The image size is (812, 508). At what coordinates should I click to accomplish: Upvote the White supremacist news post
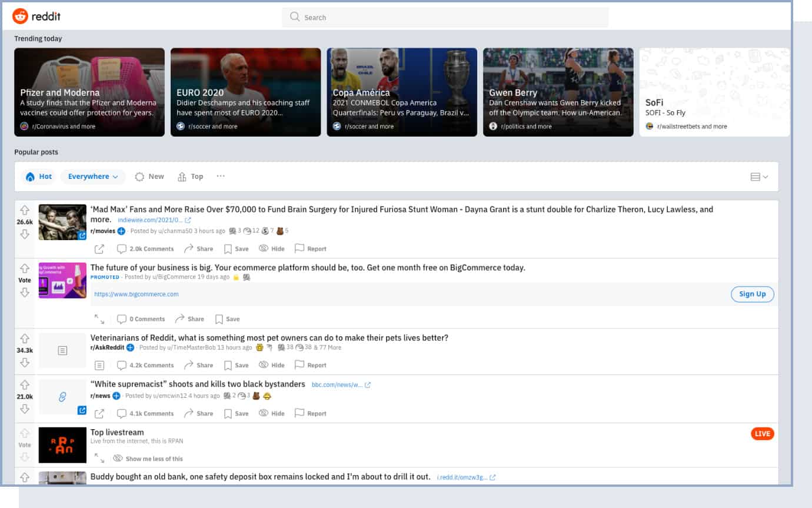point(25,385)
